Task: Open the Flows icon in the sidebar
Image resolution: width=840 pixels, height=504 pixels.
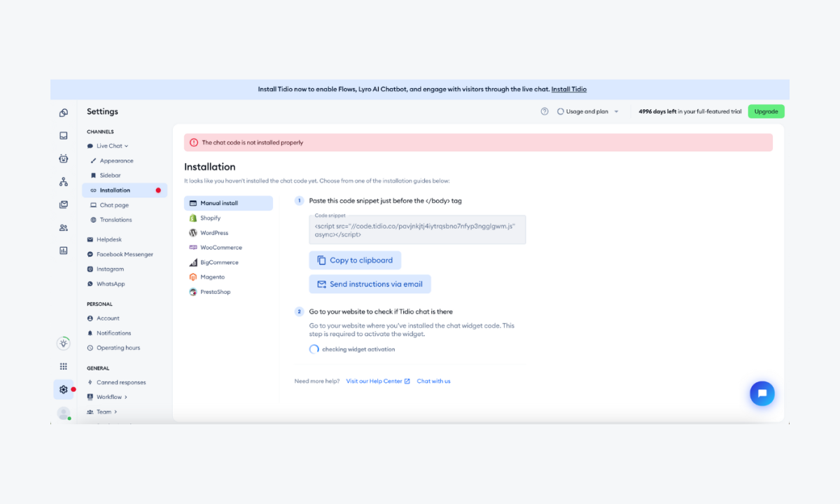Action: (63, 181)
